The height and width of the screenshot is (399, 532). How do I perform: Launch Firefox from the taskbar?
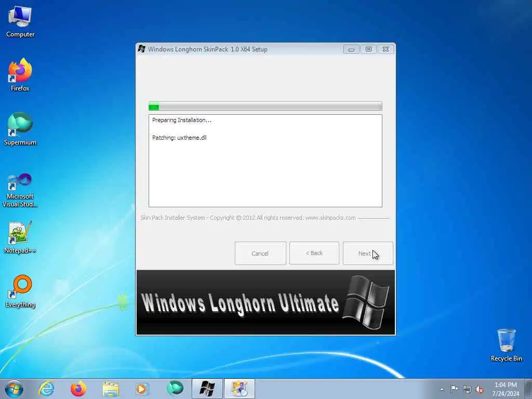(x=78, y=389)
